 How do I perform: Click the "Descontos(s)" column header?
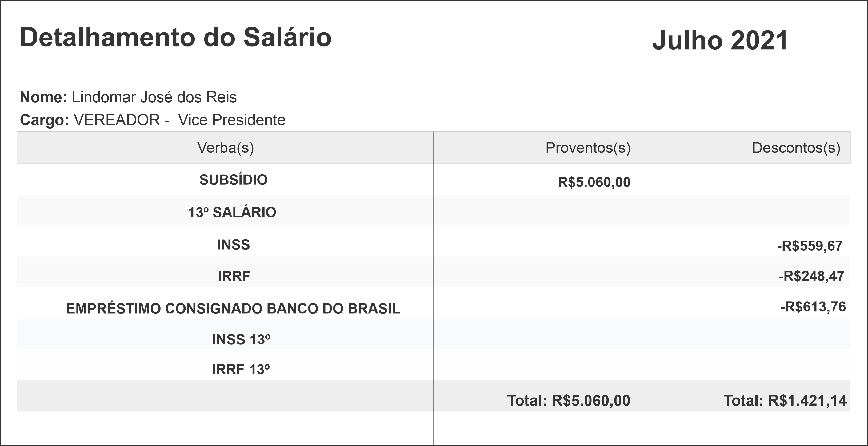pyautogui.click(x=796, y=148)
